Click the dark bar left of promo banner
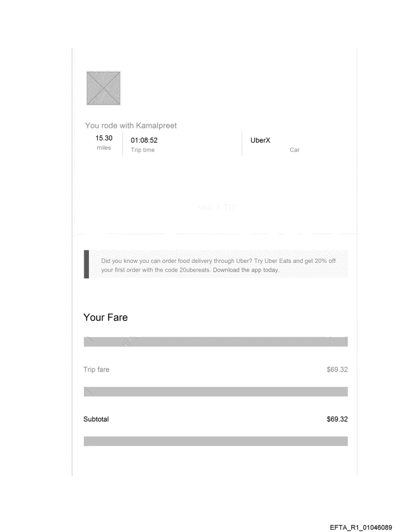Image resolution: width=405 pixels, height=532 pixels. pyautogui.click(x=86, y=265)
